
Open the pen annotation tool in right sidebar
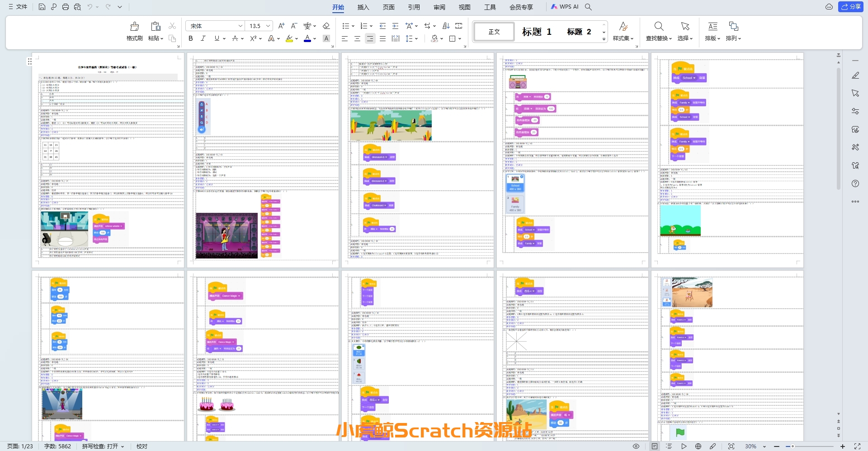(855, 75)
